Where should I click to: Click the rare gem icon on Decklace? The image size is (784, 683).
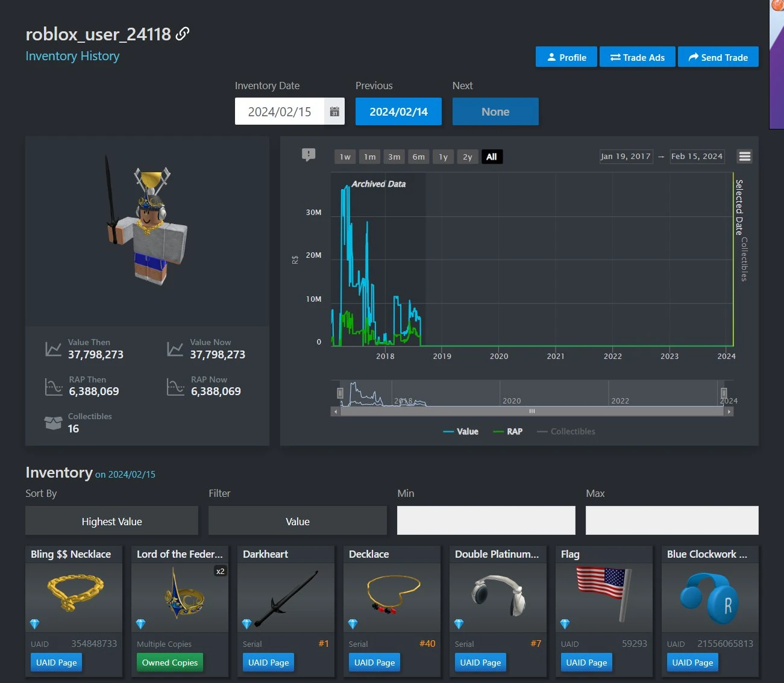tap(353, 624)
